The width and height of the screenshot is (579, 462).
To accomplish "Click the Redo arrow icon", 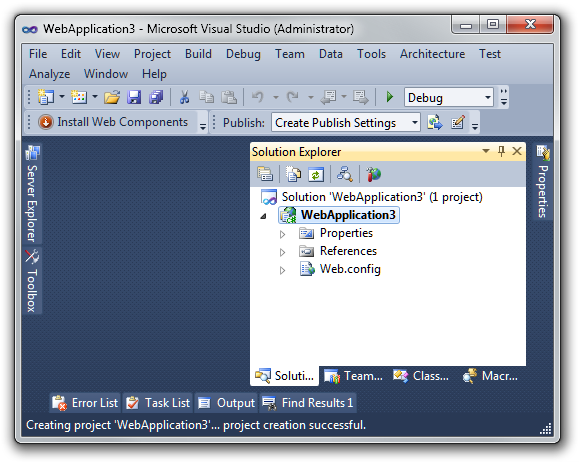I will pos(293,97).
